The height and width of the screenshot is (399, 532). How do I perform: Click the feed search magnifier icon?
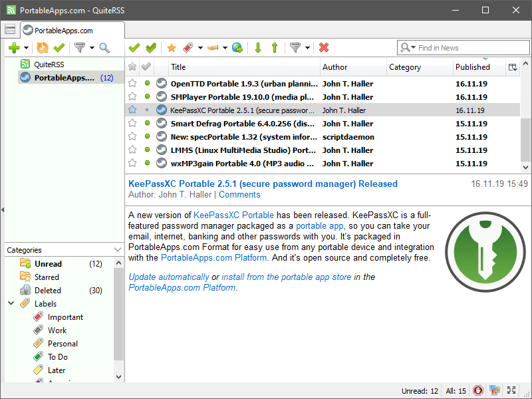click(104, 47)
